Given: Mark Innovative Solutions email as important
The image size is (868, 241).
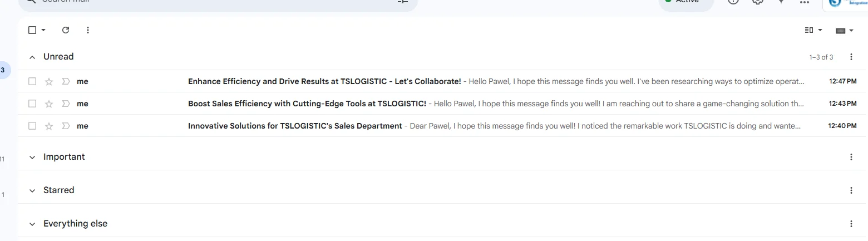Looking at the screenshot, I should coord(66,126).
